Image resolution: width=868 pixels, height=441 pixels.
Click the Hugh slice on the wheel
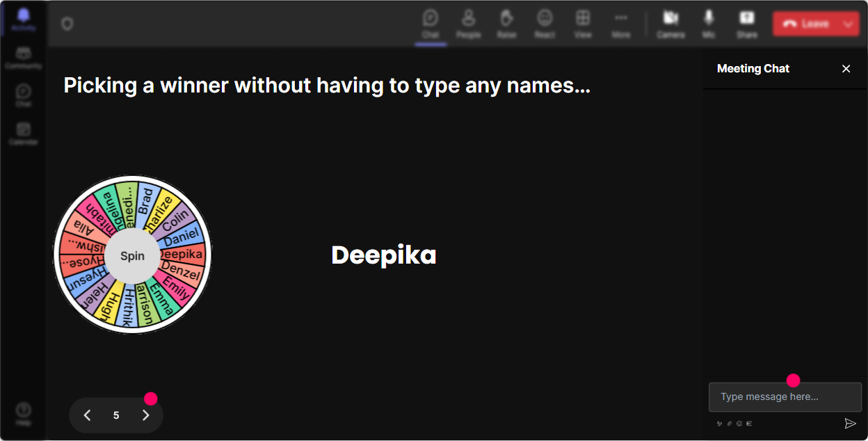[110, 305]
